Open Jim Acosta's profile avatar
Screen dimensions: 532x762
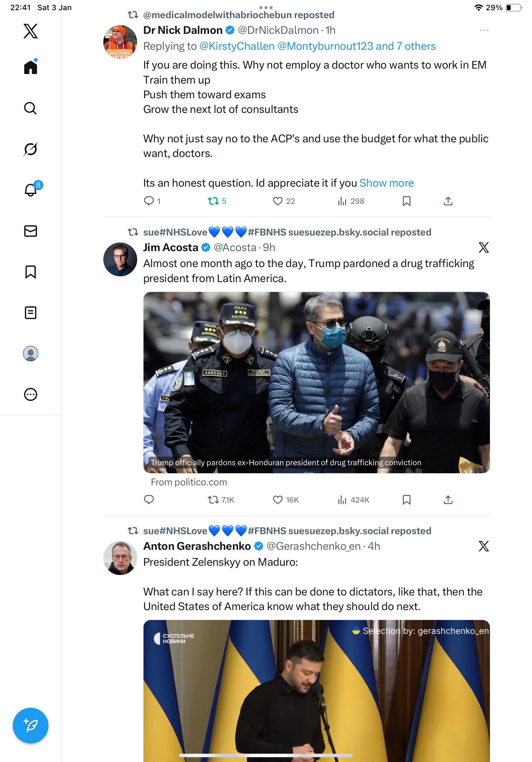point(120,259)
